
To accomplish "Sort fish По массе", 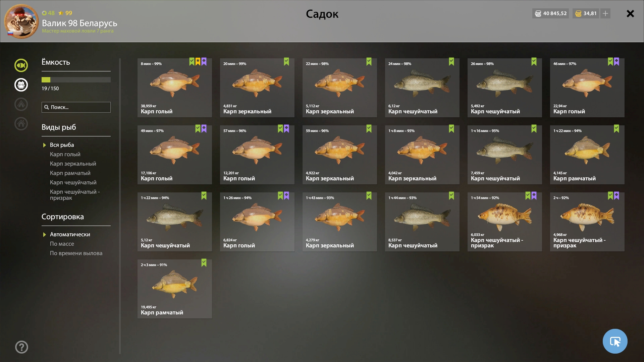I will [x=62, y=244].
